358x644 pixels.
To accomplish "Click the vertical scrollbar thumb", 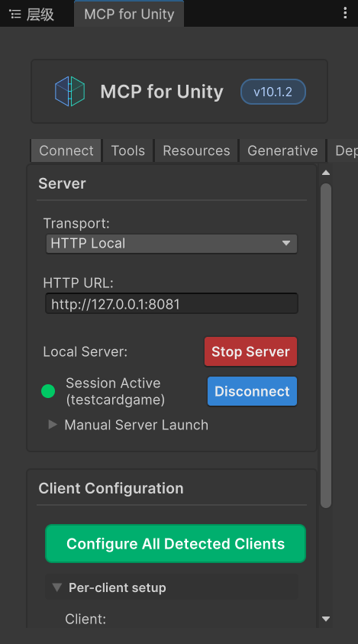I will click(x=326, y=345).
